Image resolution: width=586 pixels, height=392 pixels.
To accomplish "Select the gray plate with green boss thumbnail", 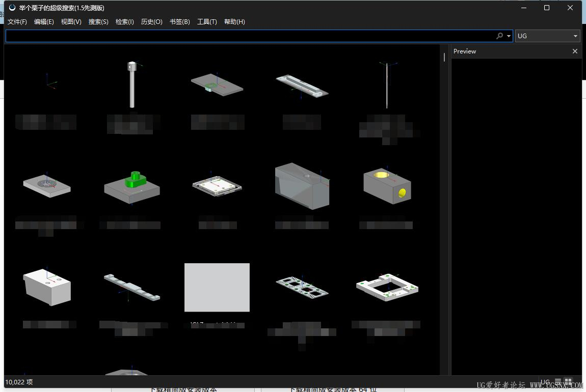I will tap(132, 187).
